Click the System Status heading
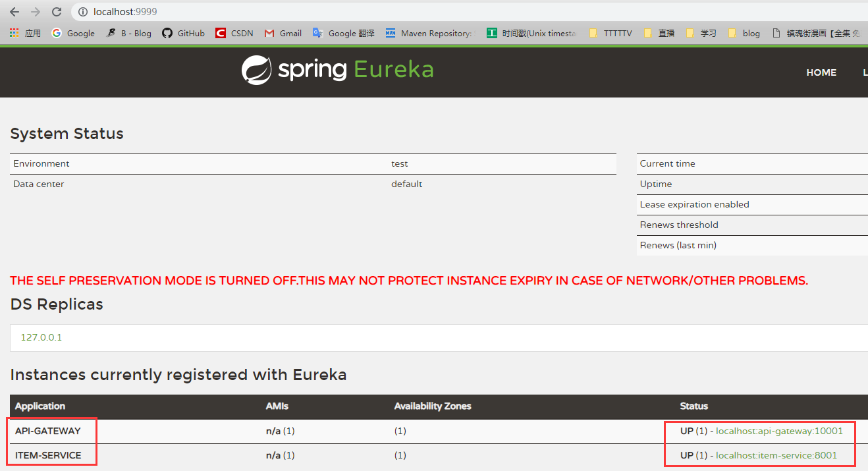 coord(67,134)
